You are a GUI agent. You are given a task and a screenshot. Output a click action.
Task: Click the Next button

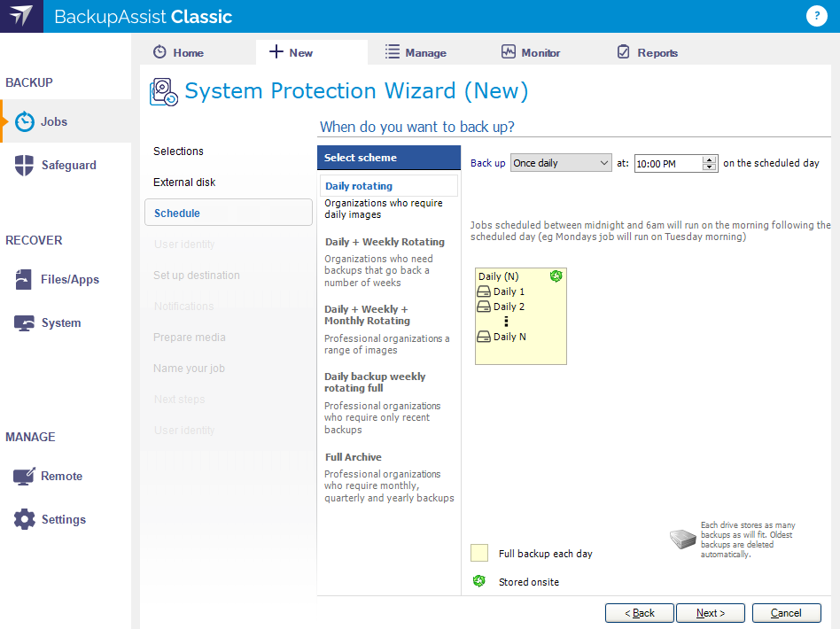pos(711,613)
